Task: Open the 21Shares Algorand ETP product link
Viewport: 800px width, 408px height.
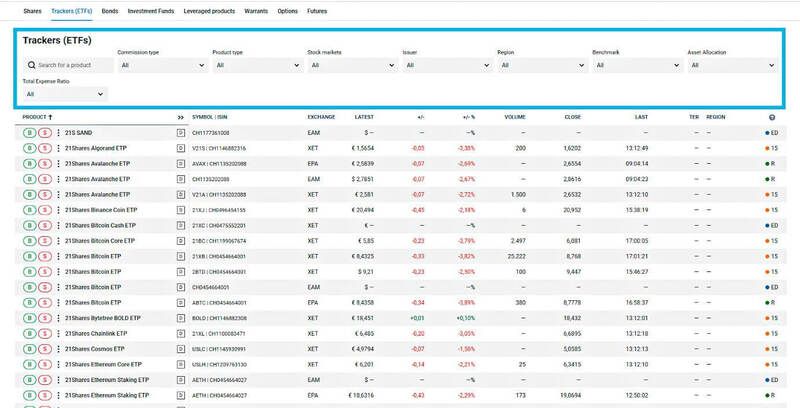Action: 96,148
